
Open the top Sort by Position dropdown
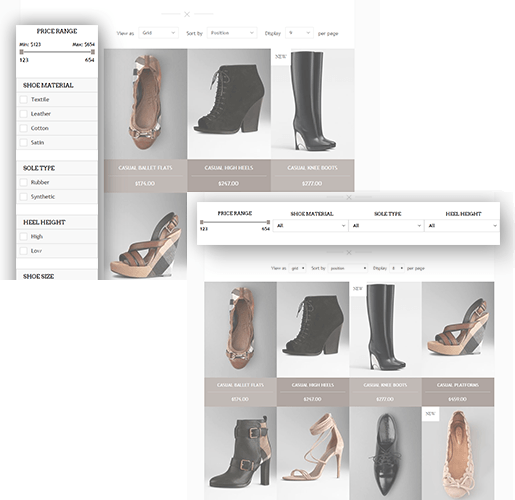point(232,33)
